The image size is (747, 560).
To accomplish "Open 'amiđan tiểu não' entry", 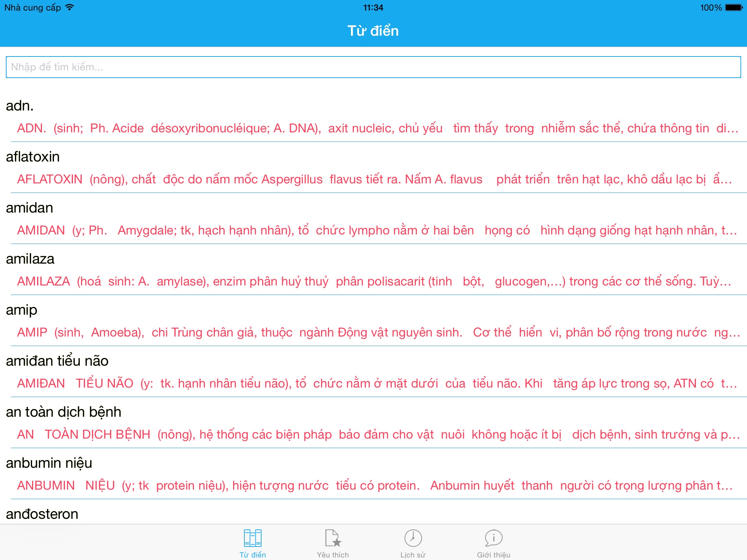I will tap(57, 361).
